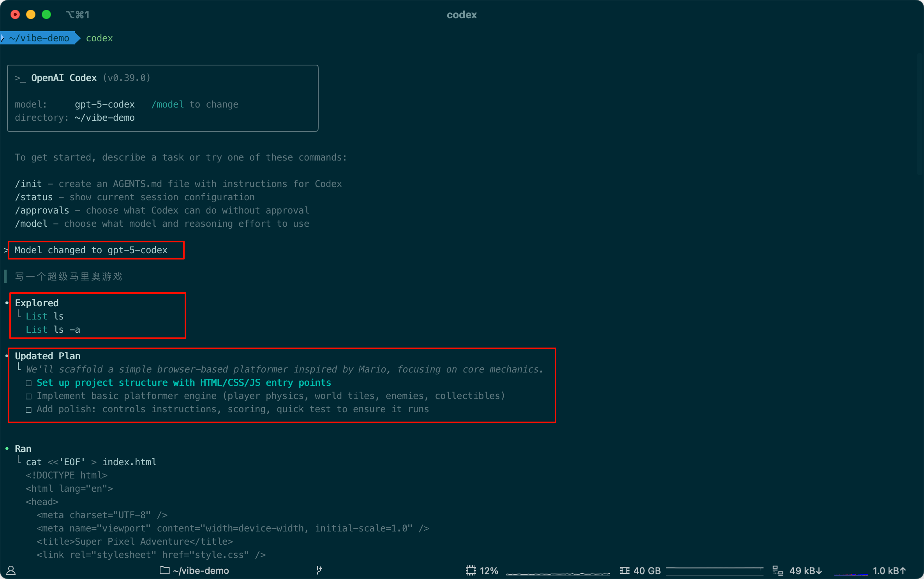
Task: Click the 'Ran' heading
Action: click(23, 449)
